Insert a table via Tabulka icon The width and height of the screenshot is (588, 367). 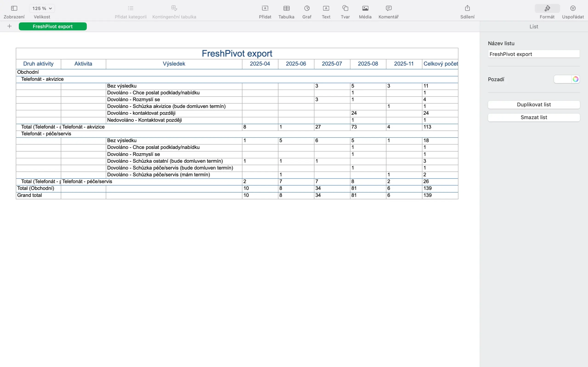[x=286, y=8]
